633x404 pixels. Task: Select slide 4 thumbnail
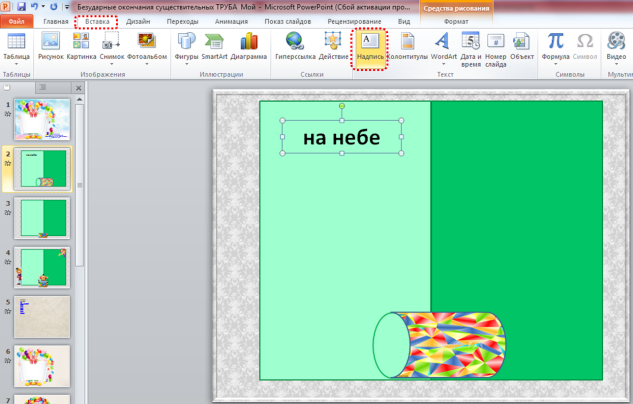[x=42, y=267]
